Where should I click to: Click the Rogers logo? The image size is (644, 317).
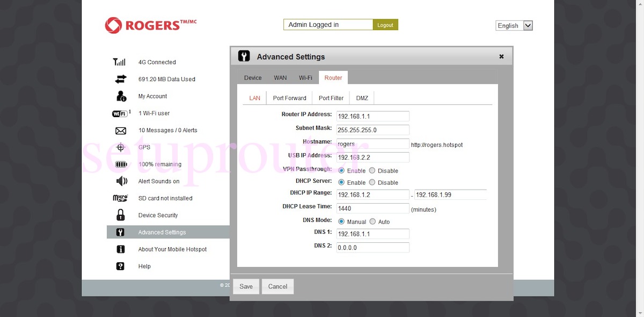(151, 25)
